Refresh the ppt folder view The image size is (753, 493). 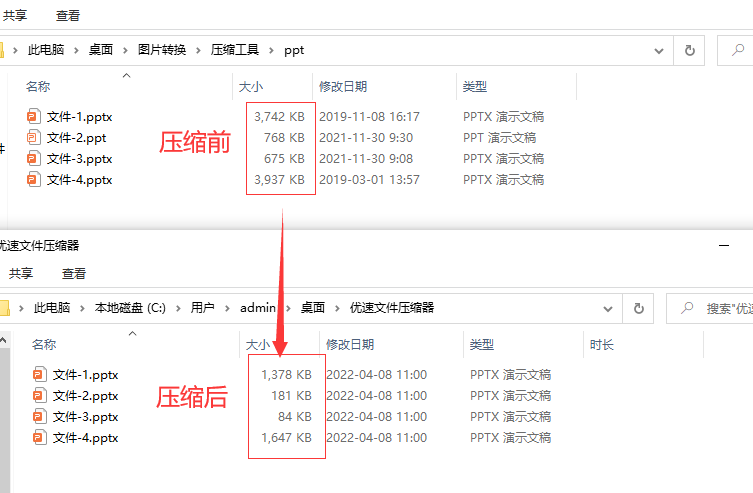click(689, 50)
